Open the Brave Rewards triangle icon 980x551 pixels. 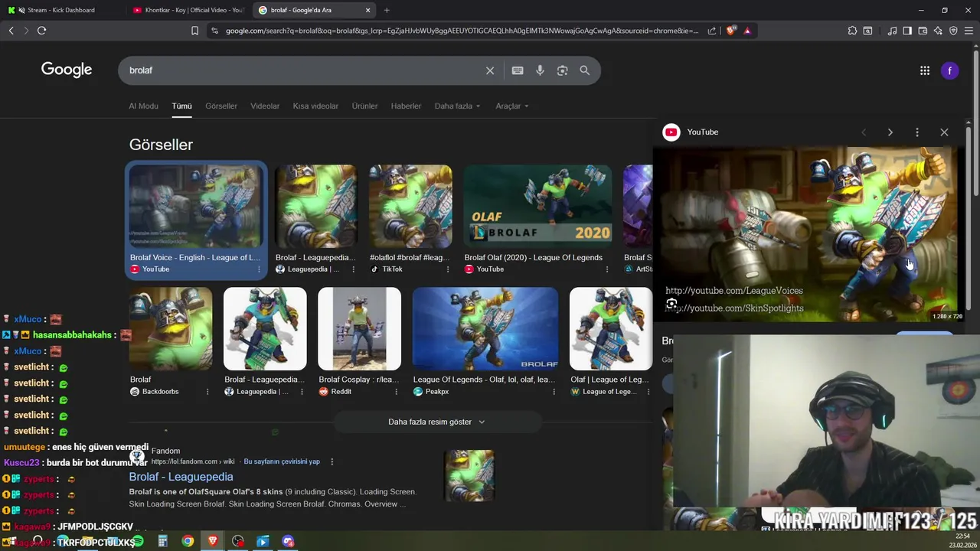tap(747, 31)
